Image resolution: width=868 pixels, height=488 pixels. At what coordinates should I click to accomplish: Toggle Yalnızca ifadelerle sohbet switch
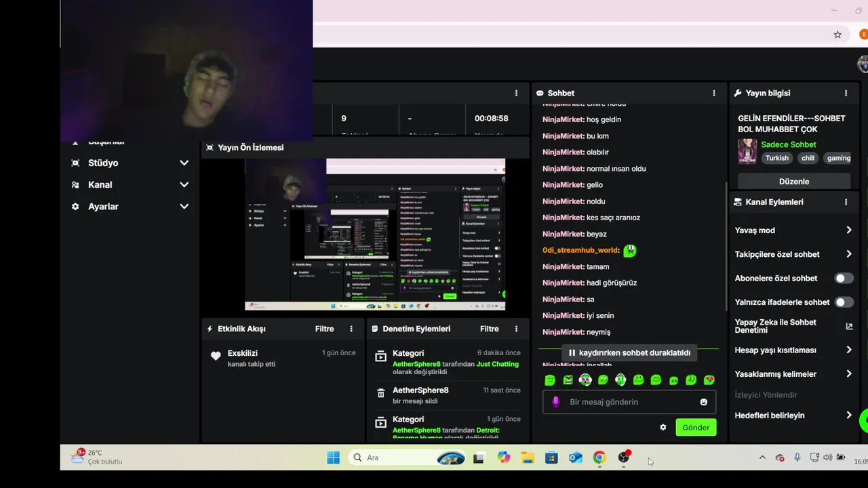pyautogui.click(x=844, y=302)
